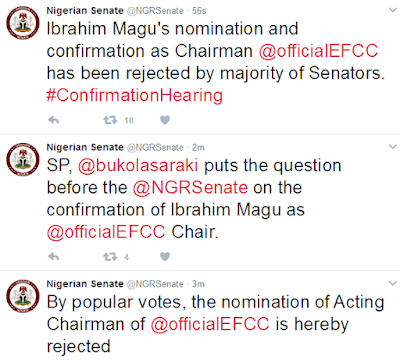400x360 pixels.
Task: Open the #ConfirmationHearing hashtag
Action: pos(134,95)
